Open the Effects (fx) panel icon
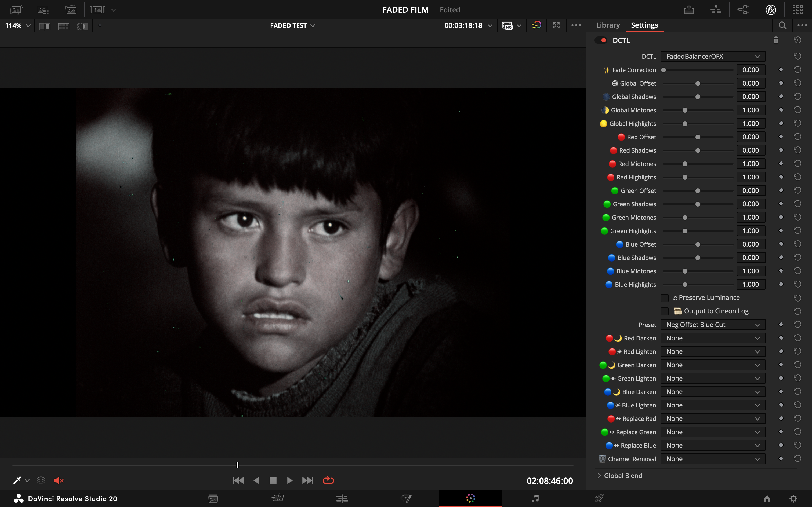 (771, 10)
